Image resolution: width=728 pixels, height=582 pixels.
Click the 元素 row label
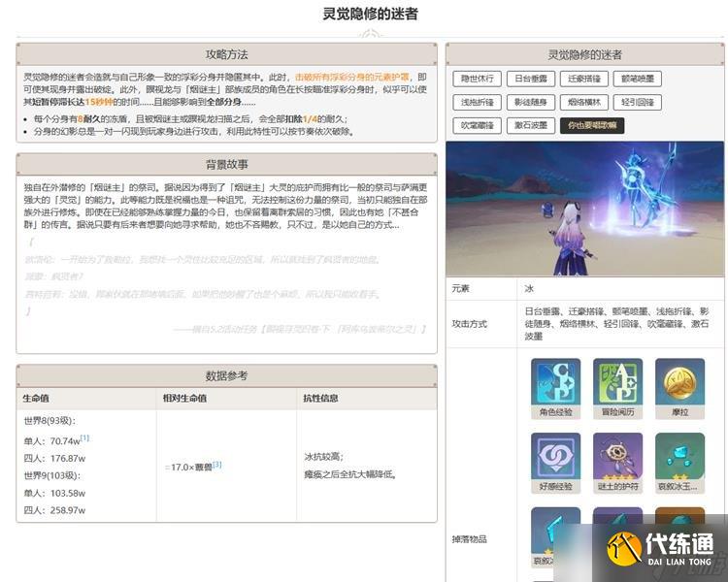[x=460, y=288]
